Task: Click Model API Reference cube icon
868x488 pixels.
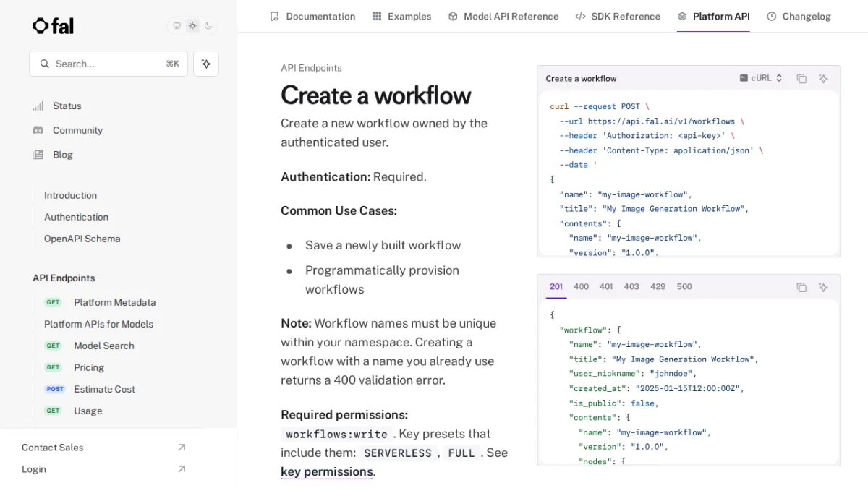Action: coord(453,16)
